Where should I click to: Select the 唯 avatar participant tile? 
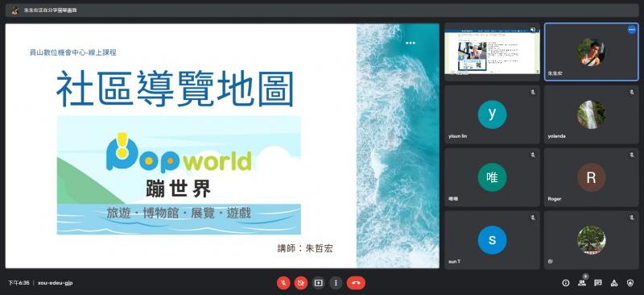[492, 177]
